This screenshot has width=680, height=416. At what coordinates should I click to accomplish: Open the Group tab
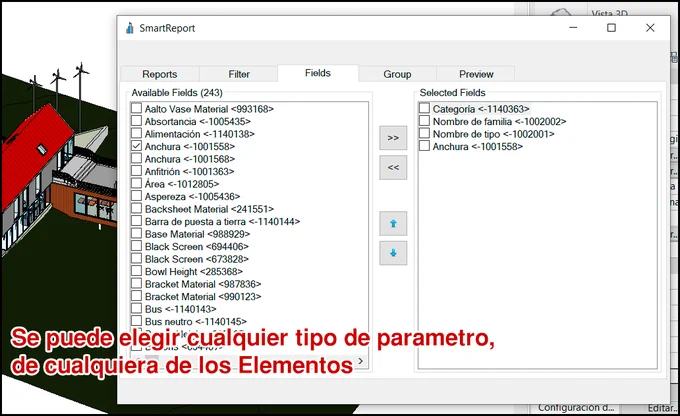[x=397, y=74]
